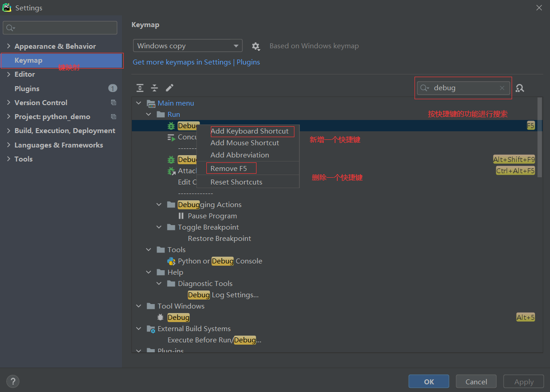
Task: Click the Attach to Process bug icon
Action: [171, 171]
